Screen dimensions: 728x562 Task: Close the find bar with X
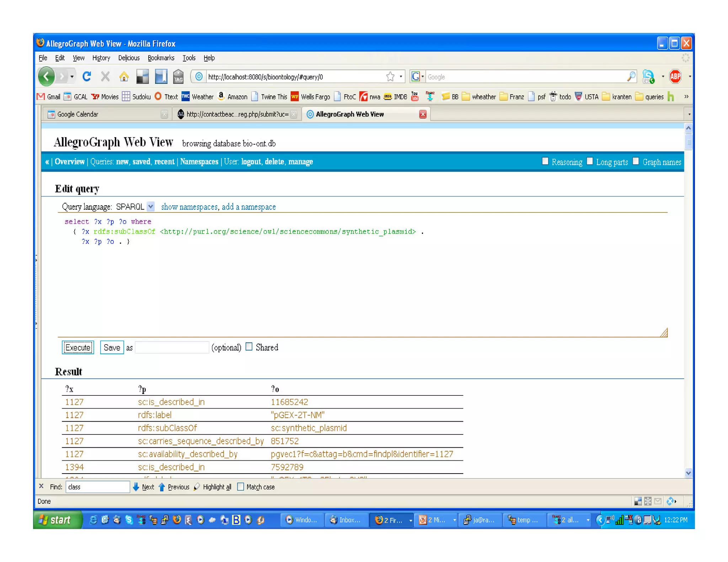[x=41, y=486]
